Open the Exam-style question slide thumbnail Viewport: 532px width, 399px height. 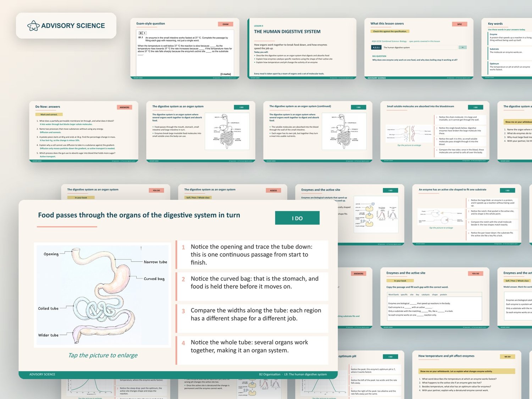(x=185, y=49)
